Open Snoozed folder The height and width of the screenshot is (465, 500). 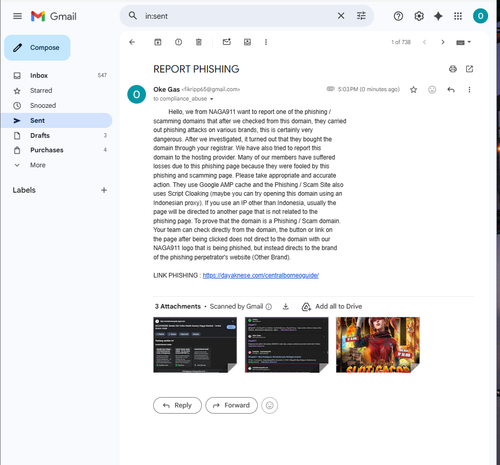pyautogui.click(x=57, y=105)
